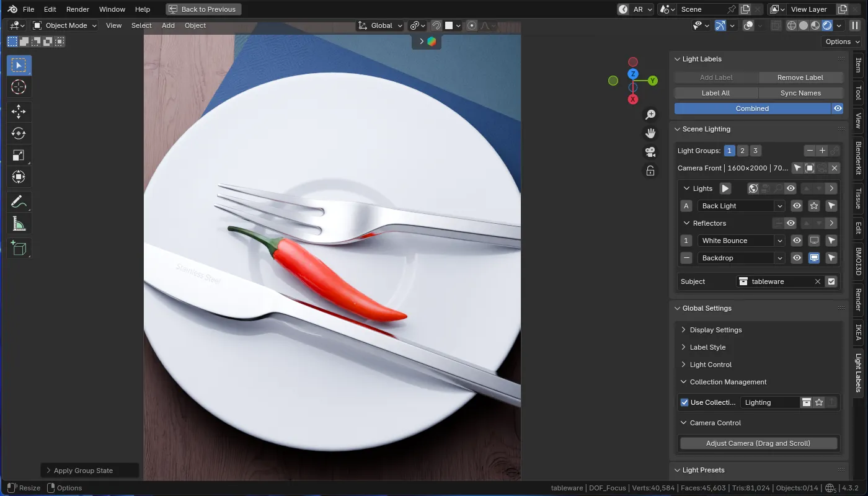Click select arrow icon on White Bounce row
The image size is (868, 496).
point(831,241)
